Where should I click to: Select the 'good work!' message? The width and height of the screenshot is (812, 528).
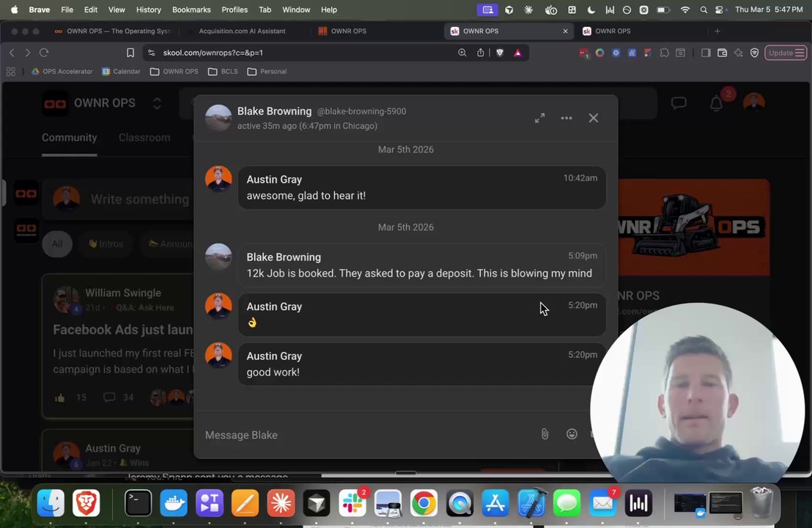(x=421, y=364)
